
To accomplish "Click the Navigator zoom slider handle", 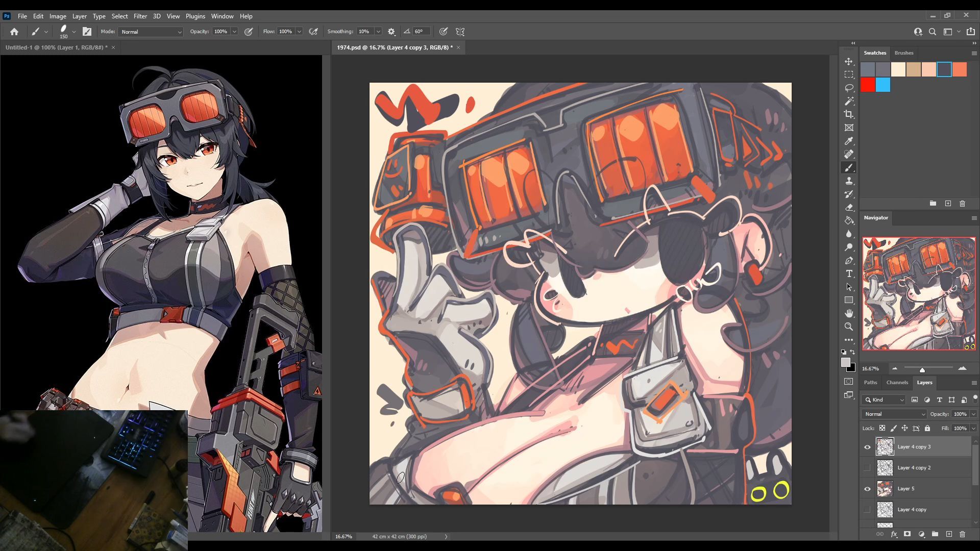I will point(922,369).
